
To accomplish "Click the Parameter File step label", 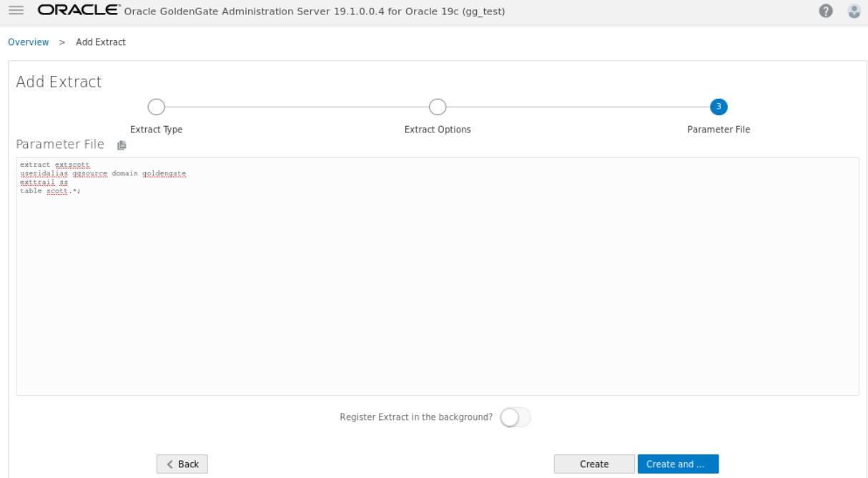I will click(x=719, y=130).
